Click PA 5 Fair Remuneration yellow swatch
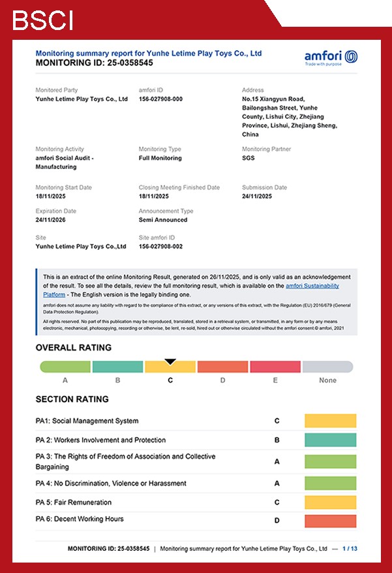Image resolution: width=392 pixels, height=573 pixels. click(330, 503)
